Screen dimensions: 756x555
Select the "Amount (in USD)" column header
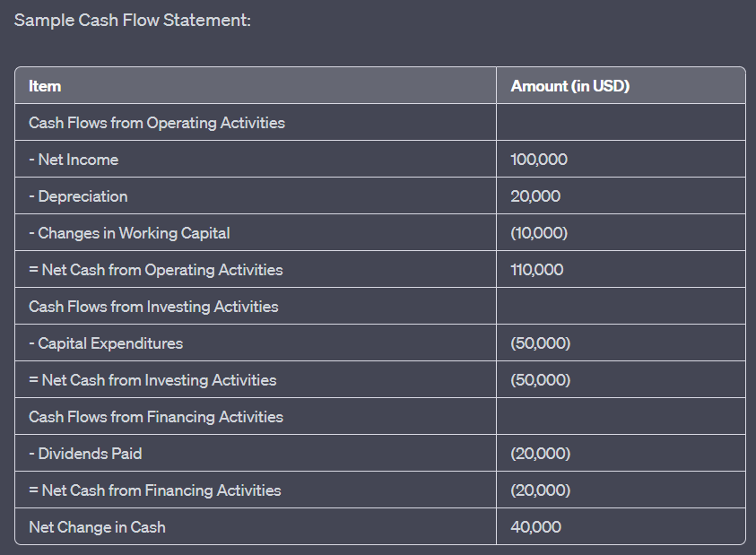(x=569, y=86)
